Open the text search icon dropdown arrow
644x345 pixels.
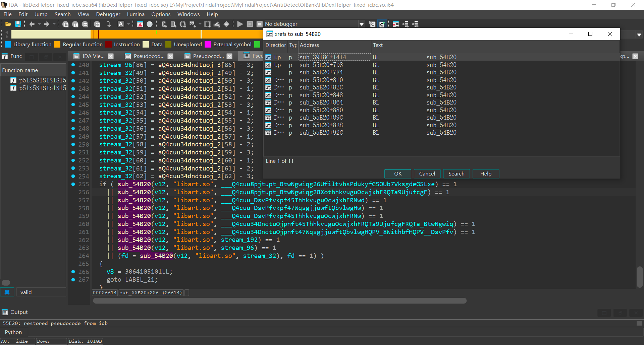click(x=128, y=24)
